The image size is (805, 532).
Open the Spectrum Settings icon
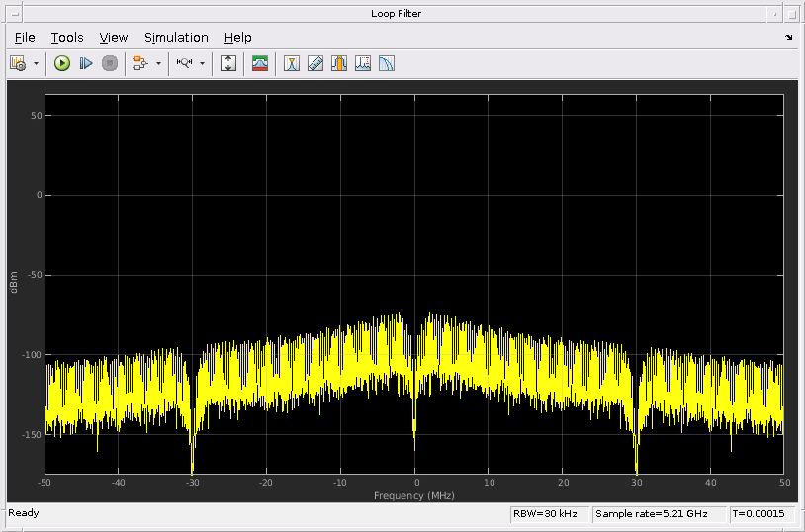(260, 63)
